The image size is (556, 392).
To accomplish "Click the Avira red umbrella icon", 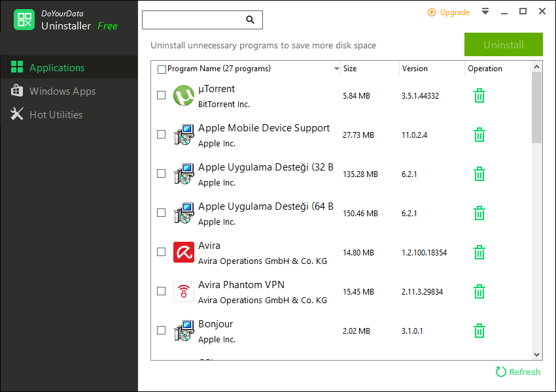I will 184,252.
